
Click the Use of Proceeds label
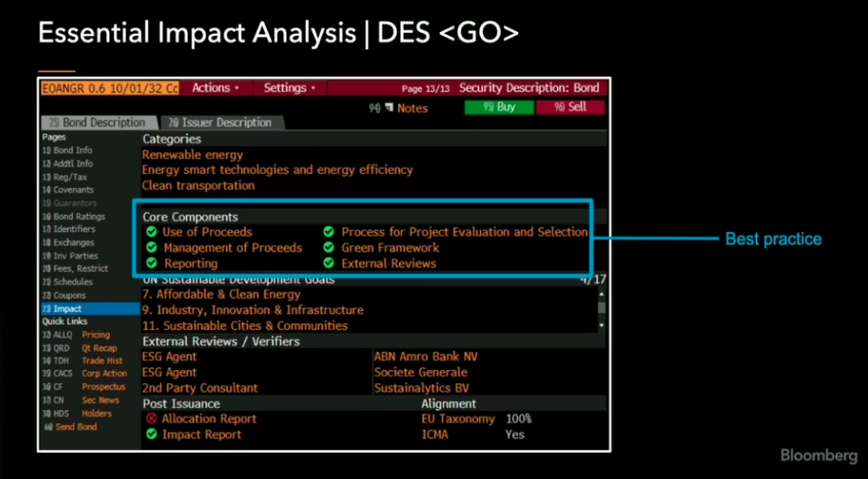click(x=207, y=232)
